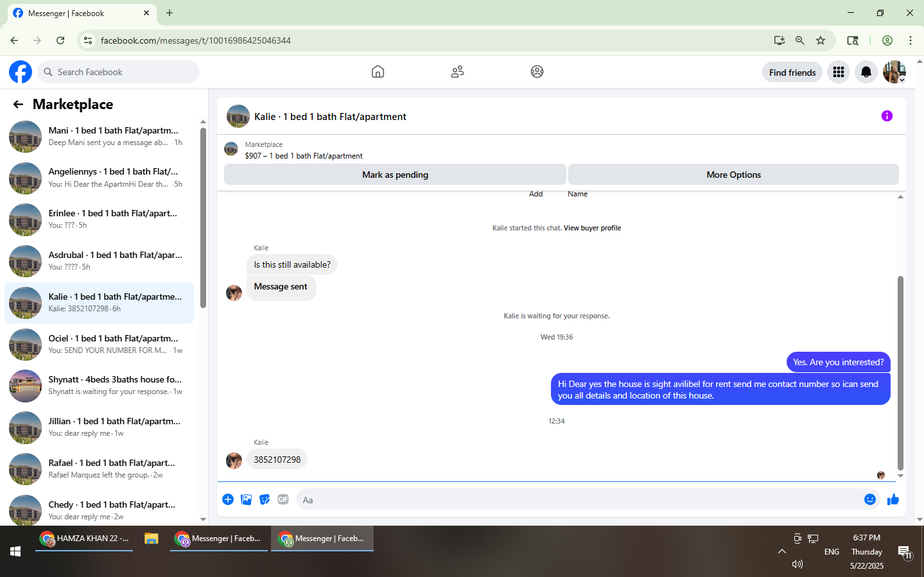Image resolution: width=924 pixels, height=577 pixels.
Task: Switch to HAMZA KHAN 22 taskbar window
Action: pos(84,538)
